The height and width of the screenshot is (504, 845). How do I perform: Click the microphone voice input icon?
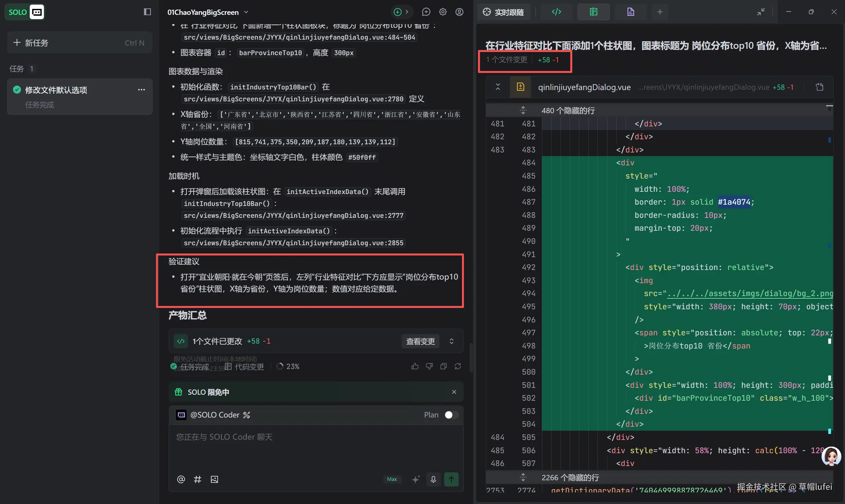pos(433,479)
